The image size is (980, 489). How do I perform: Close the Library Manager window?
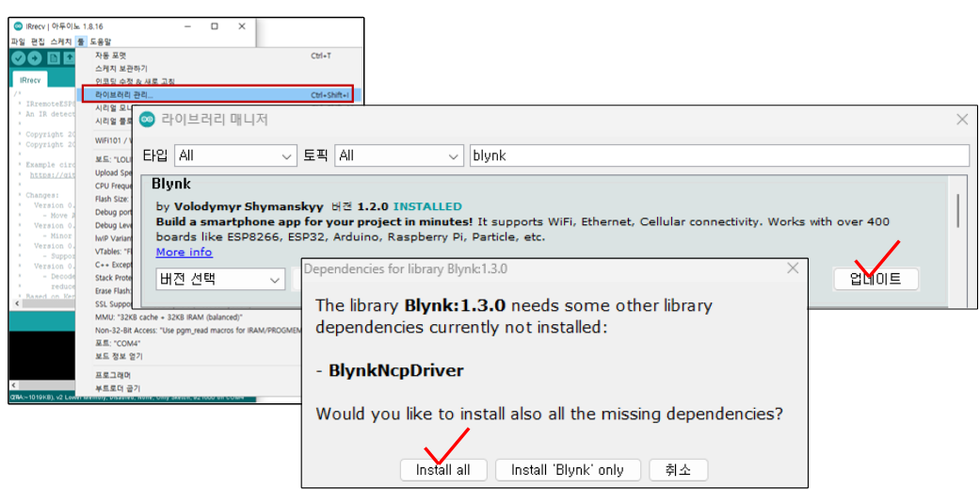click(962, 119)
